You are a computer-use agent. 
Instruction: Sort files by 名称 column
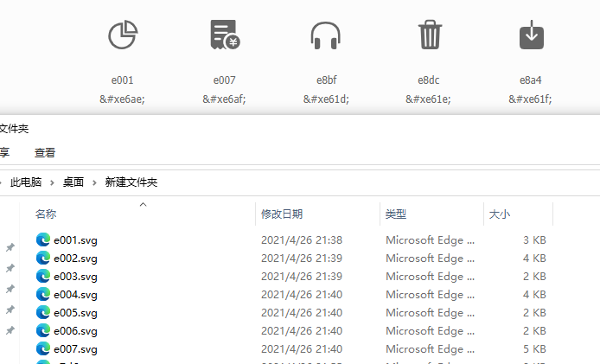point(46,214)
